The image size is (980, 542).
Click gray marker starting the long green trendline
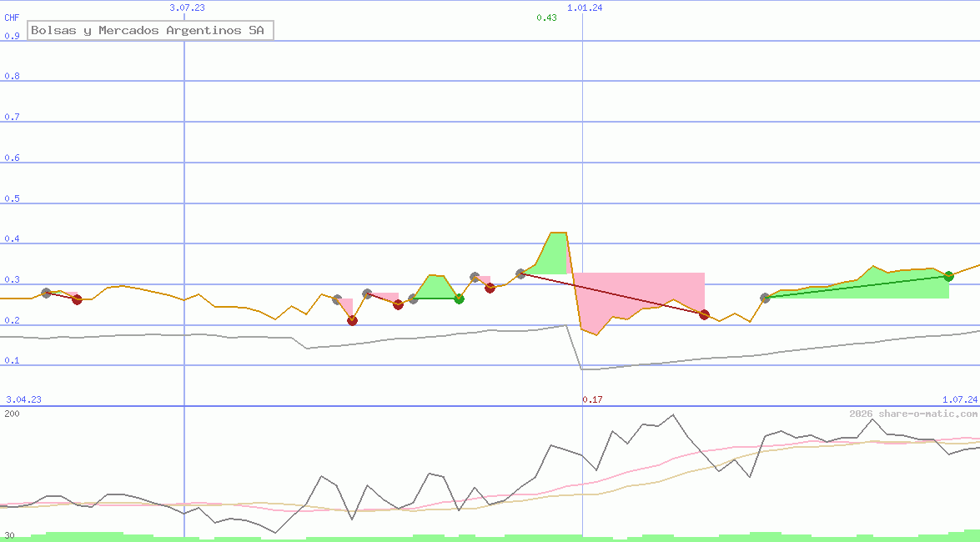pos(765,298)
